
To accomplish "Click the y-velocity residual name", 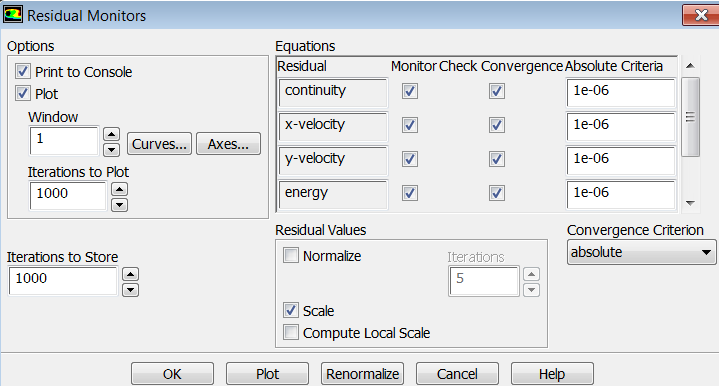I will [x=333, y=161].
